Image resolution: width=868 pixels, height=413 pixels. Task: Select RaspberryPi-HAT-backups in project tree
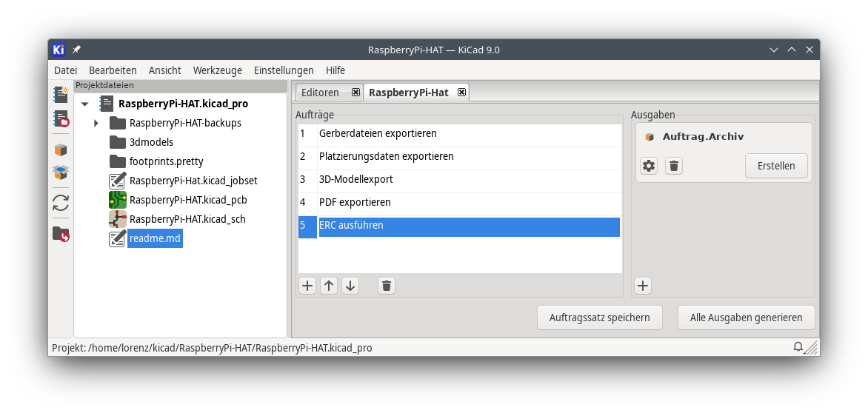click(x=185, y=123)
